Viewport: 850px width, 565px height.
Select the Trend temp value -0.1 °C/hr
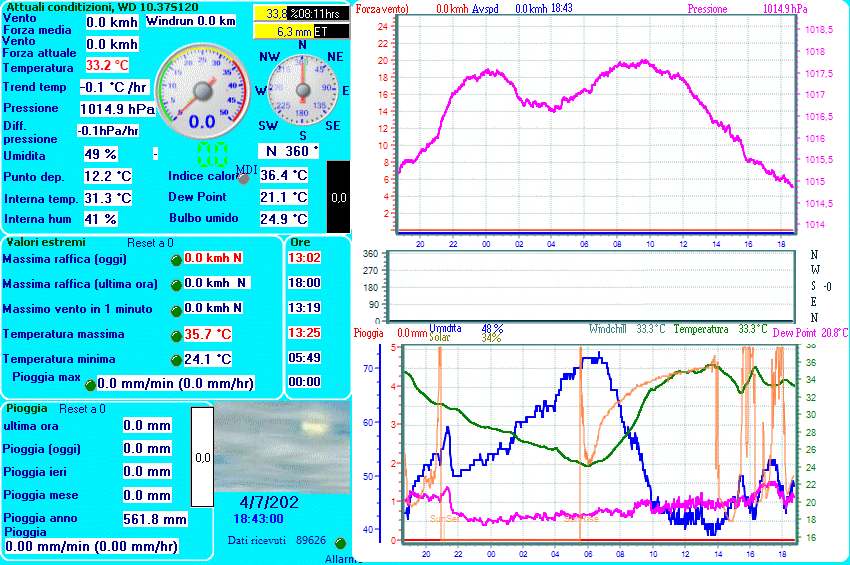click(114, 87)
